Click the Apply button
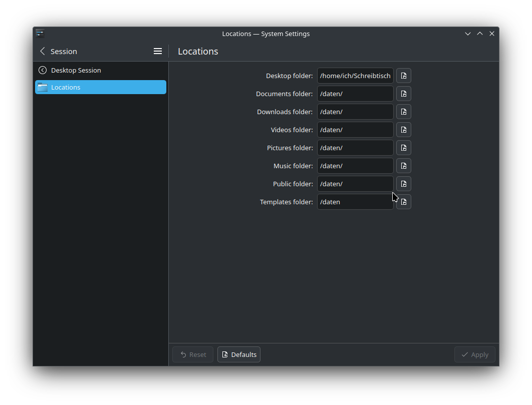Viewport: 532px width, 405px height. tap(474, 354)
